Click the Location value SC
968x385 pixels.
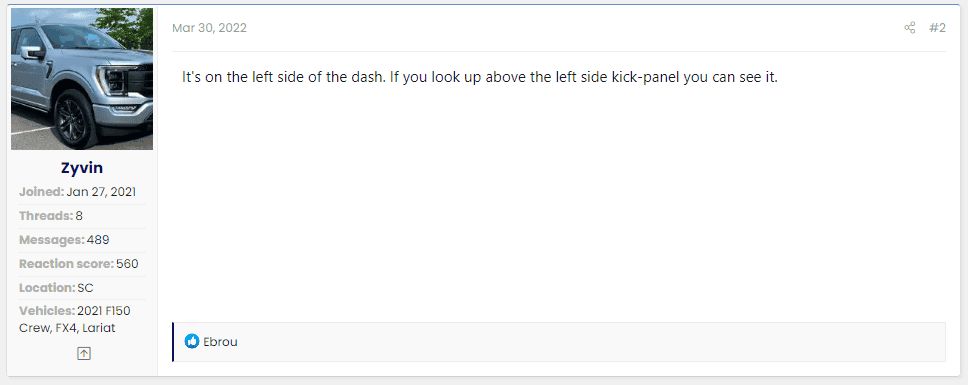[86, 288]
